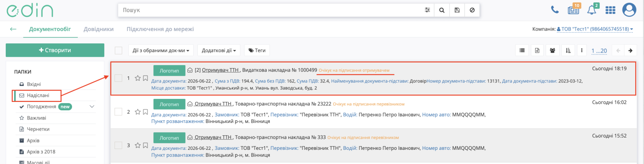Bookmark document № 1000499
Viewport: 644px width, 164px height.
coord(145,78)
